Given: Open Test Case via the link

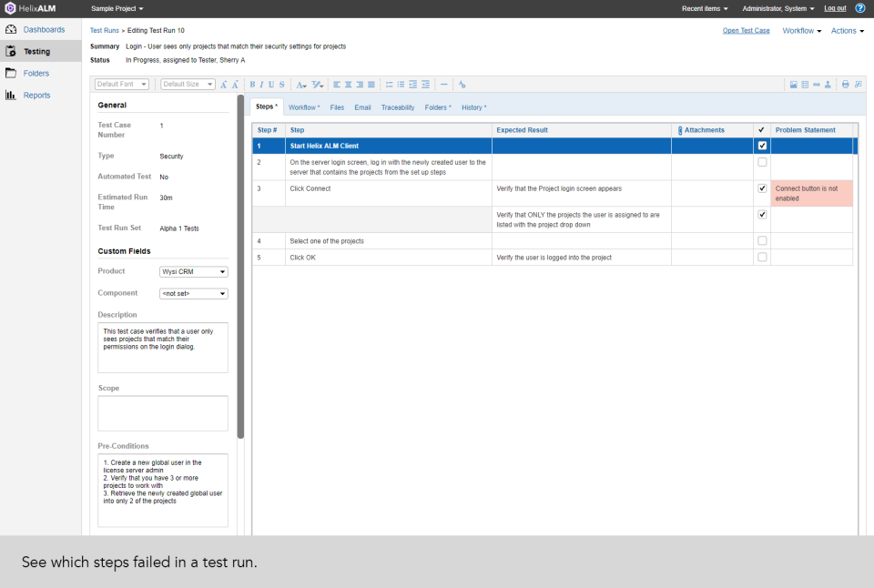Looking at the screenshot, I should point(747,30).
